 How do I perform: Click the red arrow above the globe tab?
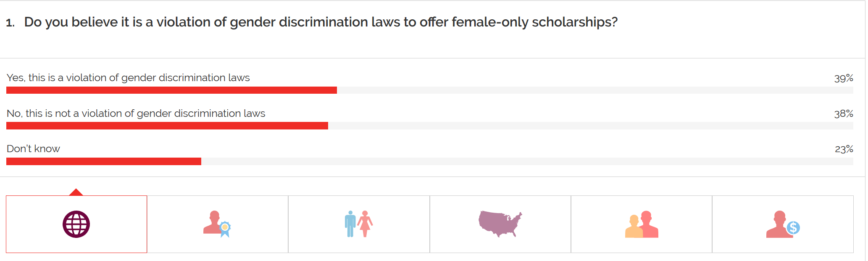coord(76,192)
